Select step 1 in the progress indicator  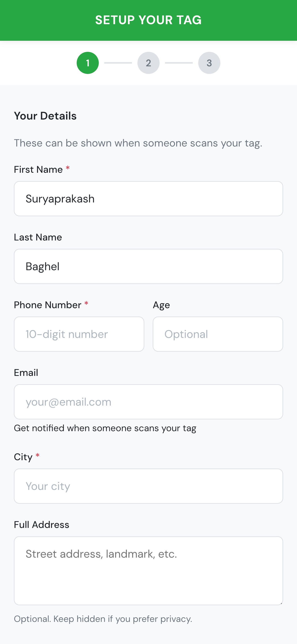click(x=88, y=63)
